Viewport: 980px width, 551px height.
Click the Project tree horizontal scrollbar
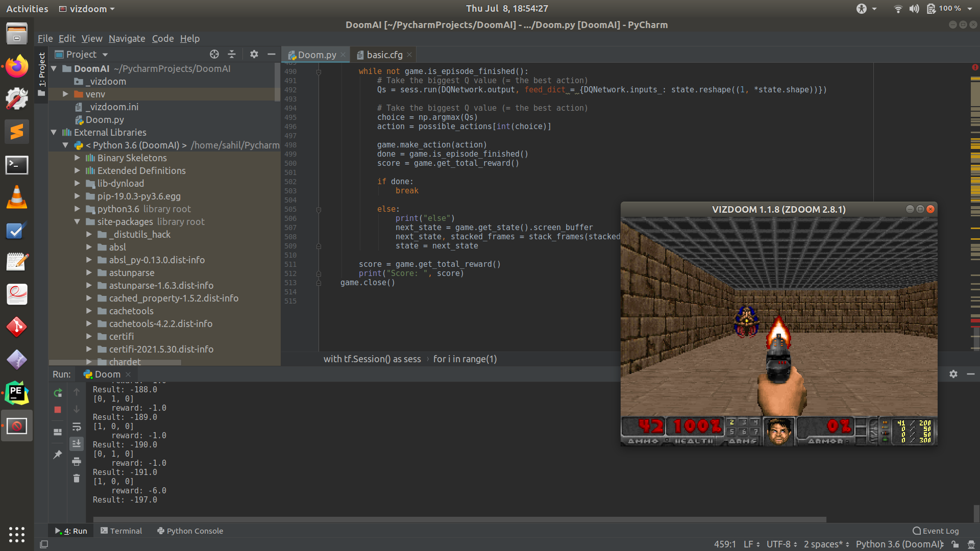(x=115, y=362)
